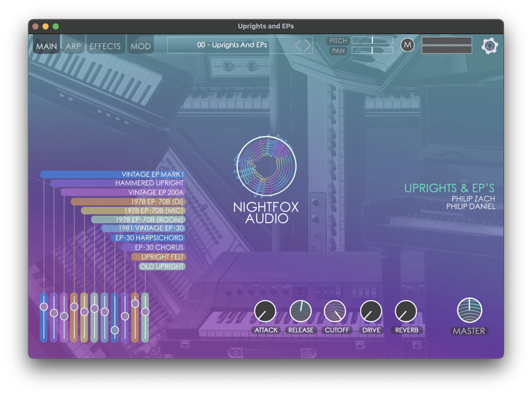Click the Nightfox Audio circular logo
Screen dimensions: 532x396
point(266,165)
